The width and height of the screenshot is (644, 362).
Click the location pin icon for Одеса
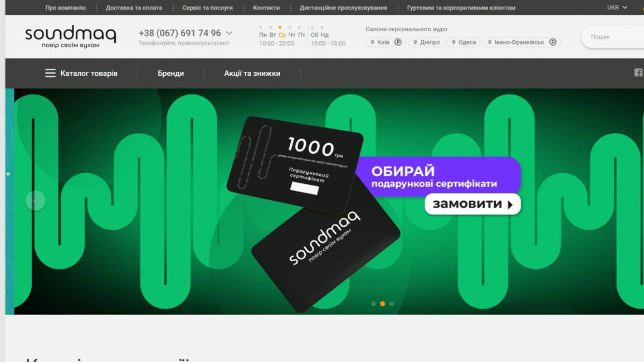(x=454, y=42)
